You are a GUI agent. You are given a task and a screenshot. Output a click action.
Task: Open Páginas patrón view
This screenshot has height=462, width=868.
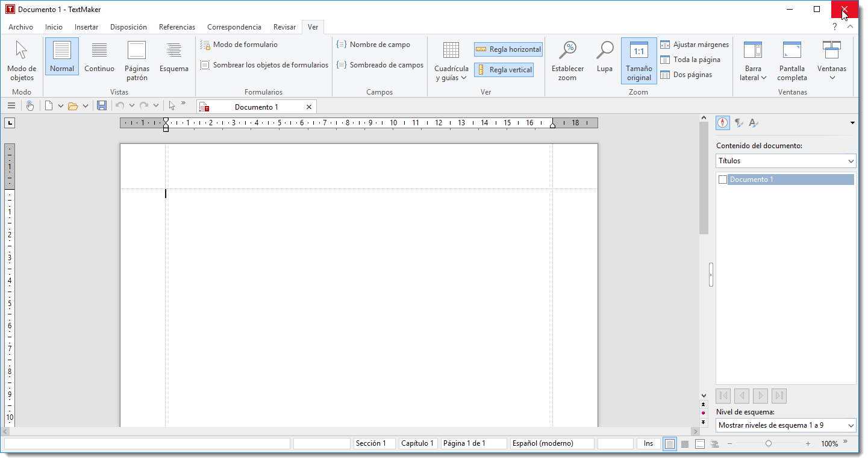137,61
